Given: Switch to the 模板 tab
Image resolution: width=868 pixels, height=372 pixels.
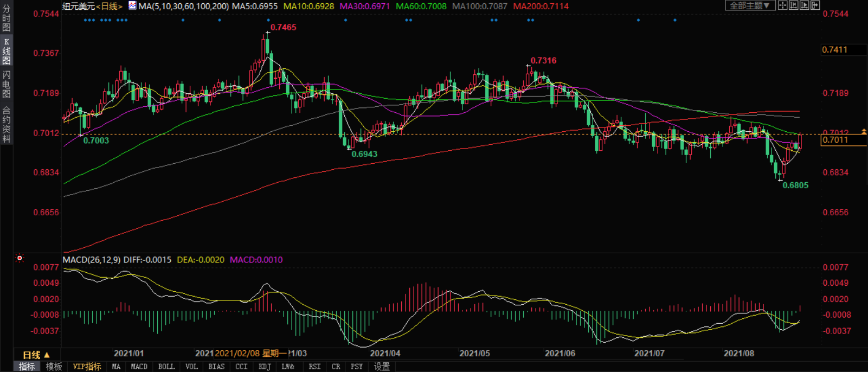Looking at the screenshot, I should coord(54,367).
